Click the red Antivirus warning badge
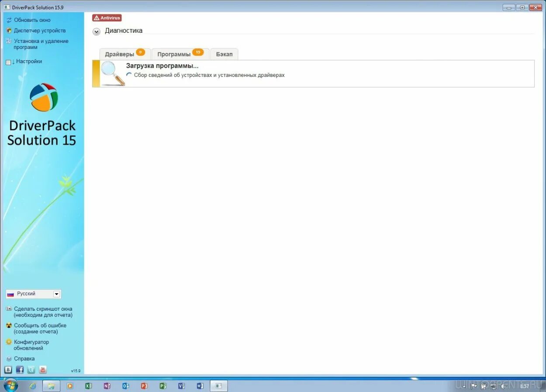This screenshot has width=546, height=392. coord(107,18)
